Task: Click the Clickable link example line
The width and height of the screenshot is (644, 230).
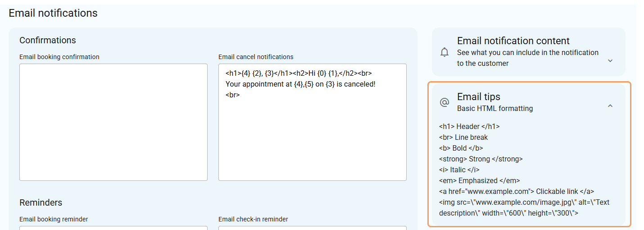Action: (517, 191)
